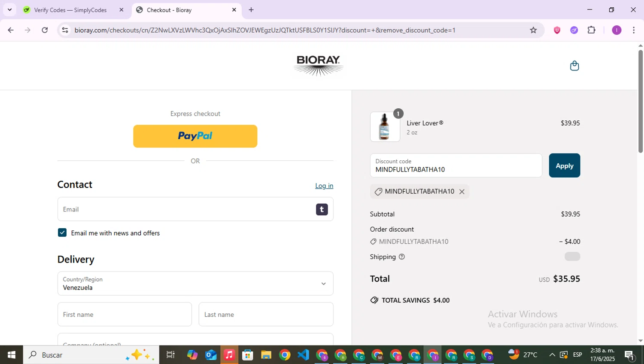Click the Total price $35.95

[566, 279]
